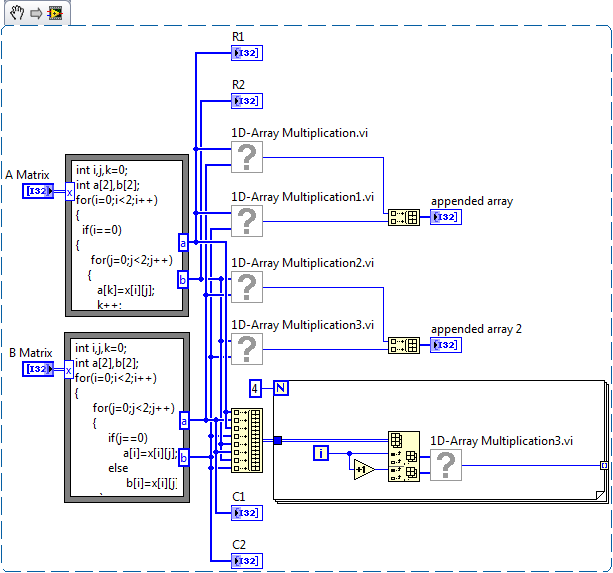Select the R1 indicator terminal
Screen dimensions: 613x573
click(246, 52)
